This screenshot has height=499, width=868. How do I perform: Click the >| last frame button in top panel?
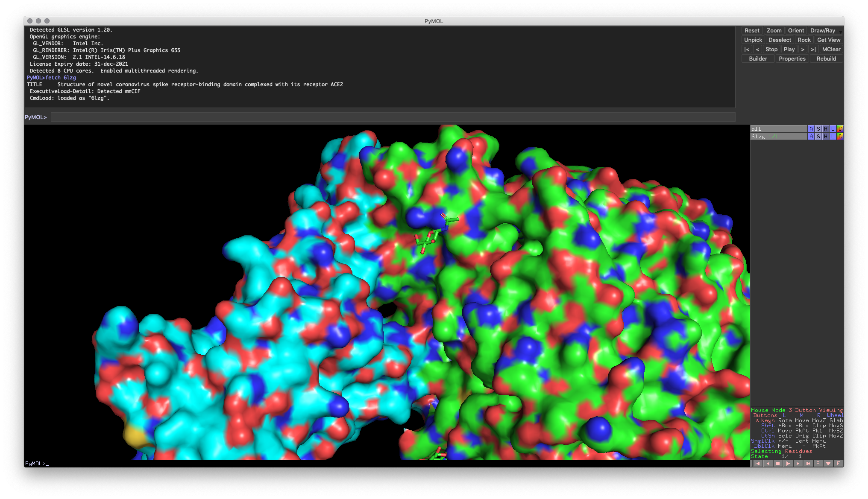pyautogui.click(x=813, y=50)
